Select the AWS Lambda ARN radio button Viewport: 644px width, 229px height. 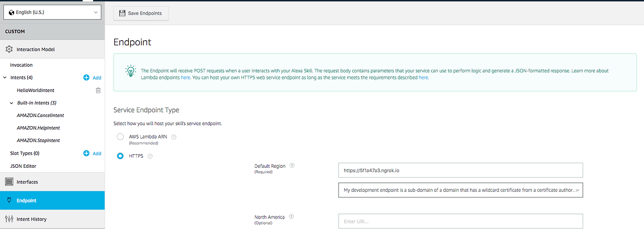tap(120, 137)
